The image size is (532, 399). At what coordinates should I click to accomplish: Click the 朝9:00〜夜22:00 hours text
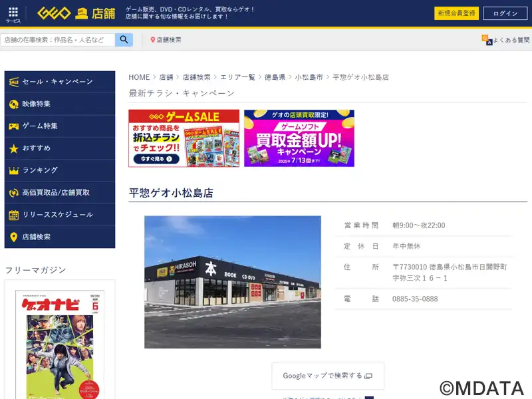point(419,225)
